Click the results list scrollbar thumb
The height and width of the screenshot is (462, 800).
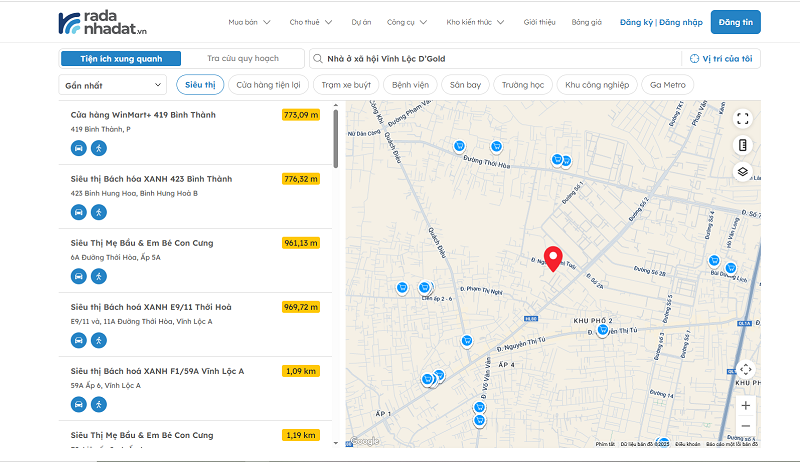click(335, 139)
